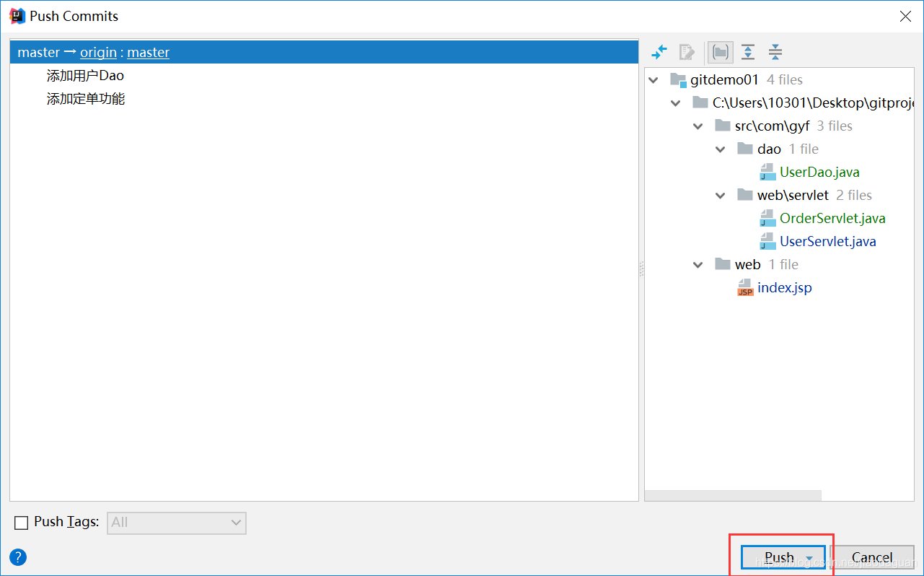Select UserDao.java in the file tree

pyautogui.click(x=819, y=173)
